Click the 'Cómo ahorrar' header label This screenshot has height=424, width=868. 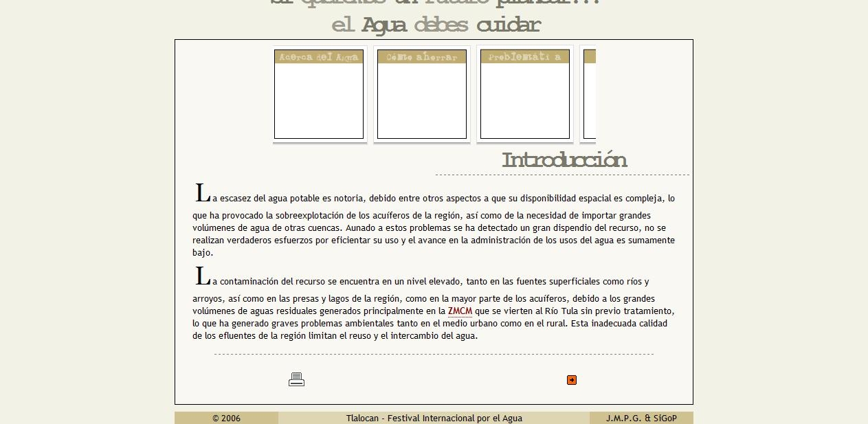[x=422, y=57]
